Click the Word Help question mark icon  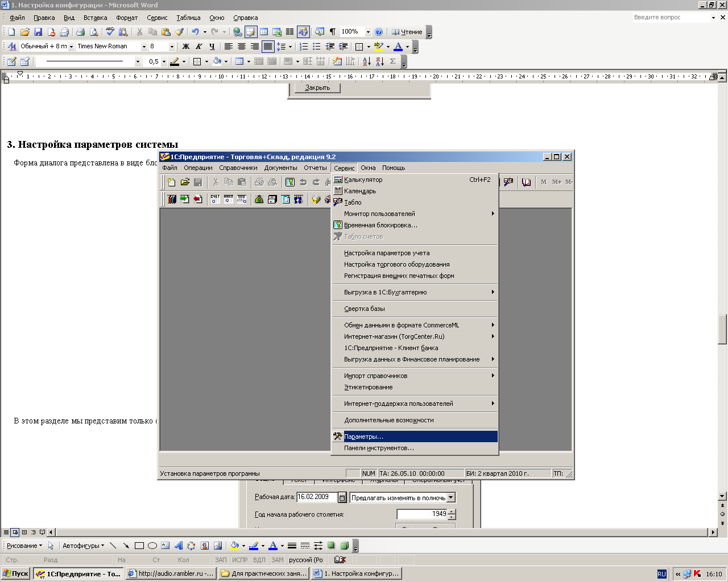pos(379,32)
